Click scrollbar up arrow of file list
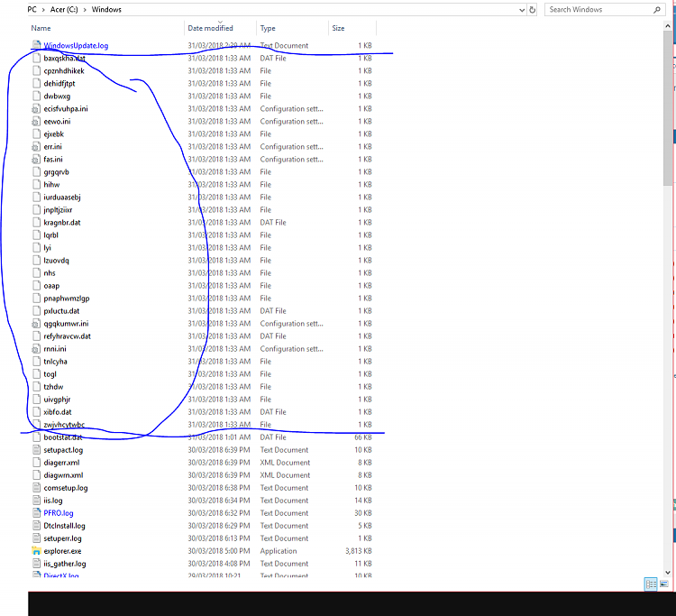This screenshot has width=676, height=616. point(668,26)
